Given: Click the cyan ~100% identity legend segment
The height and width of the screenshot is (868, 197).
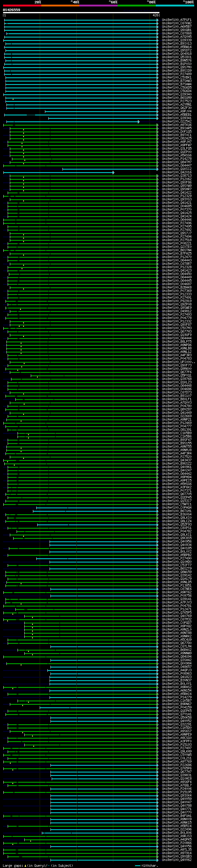Looking at the screenshot, I should tap(175, 6).
